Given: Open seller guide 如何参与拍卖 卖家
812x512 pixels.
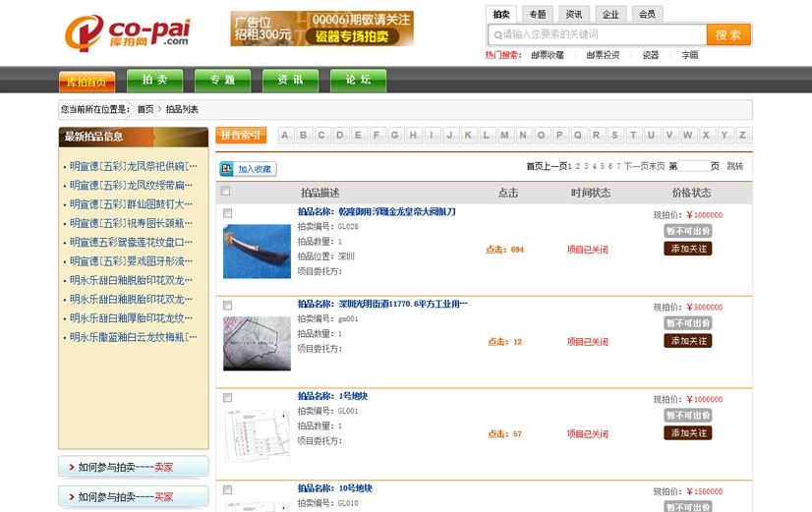Looking at the screenshot, I should click(134, 468).
